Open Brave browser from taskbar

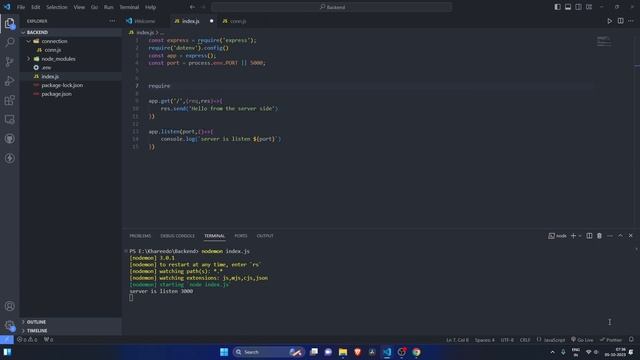click(358, 352)
